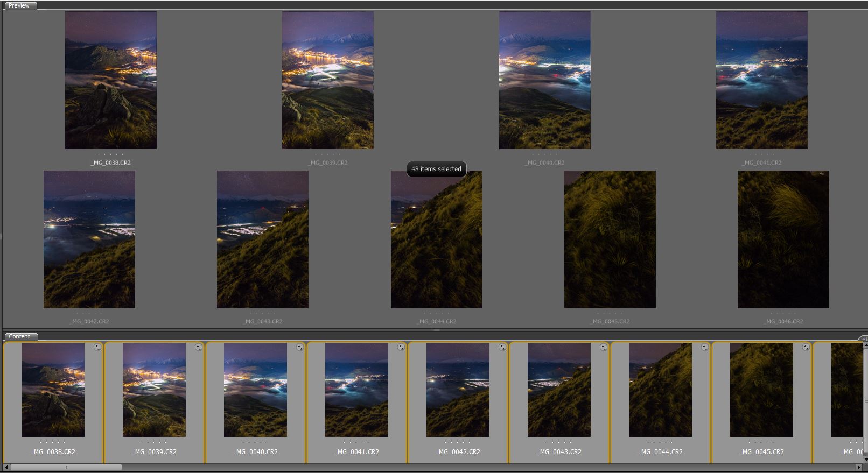Switch to the Content panel tab
The width and height of the screenshot is (868, 473).
pyautogui.click(x=19, y=336)
